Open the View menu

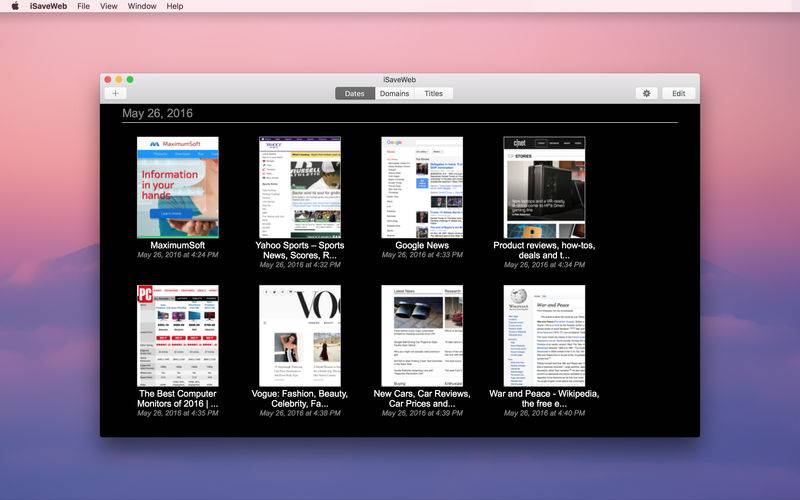click(x=108, y=6)
